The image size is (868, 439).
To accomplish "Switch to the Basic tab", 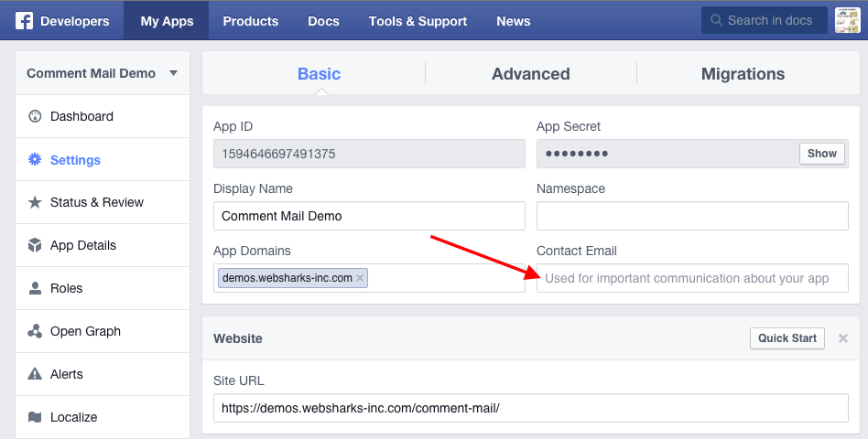I will (x=319, y=73).
